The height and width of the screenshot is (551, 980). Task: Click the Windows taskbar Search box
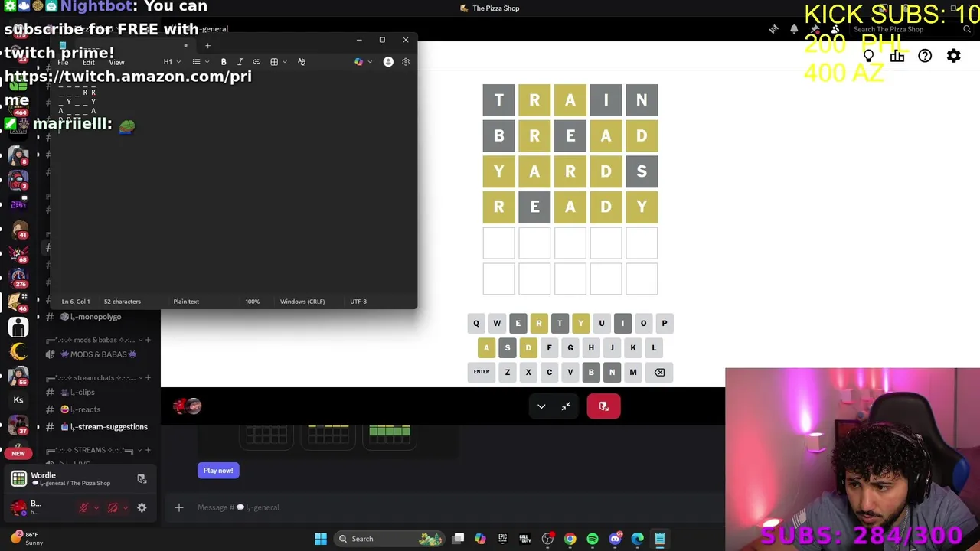coord(390,539)
